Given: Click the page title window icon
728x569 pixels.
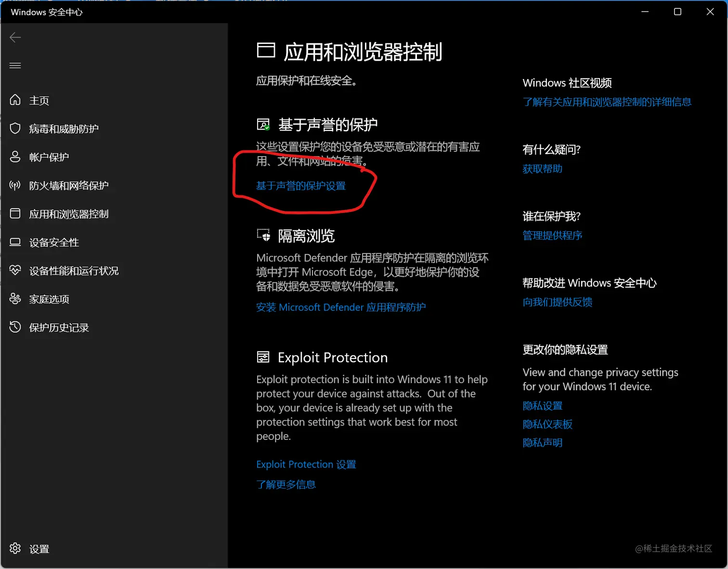Looking at the screenshot, I should tap(266, 50).
